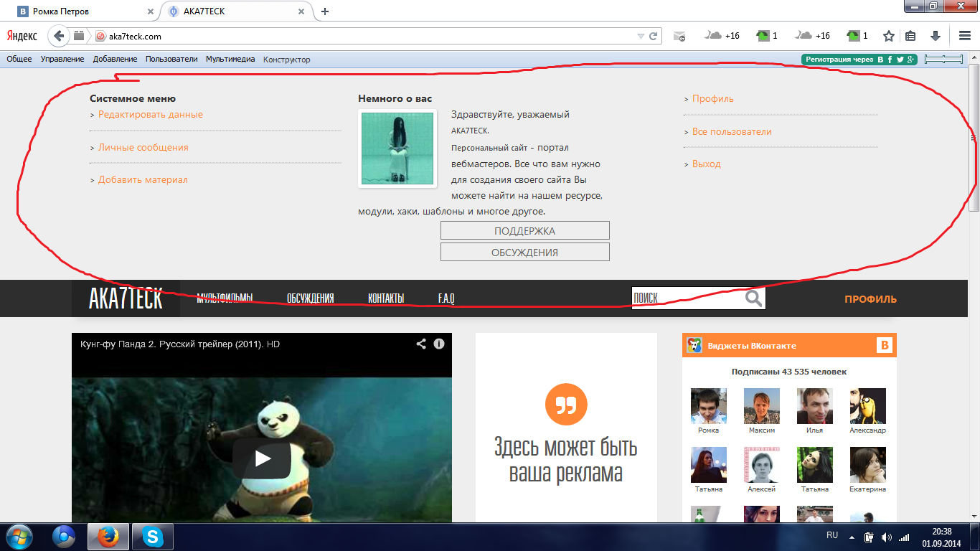The width and height of the screenshot is (980, 551).
Task: Open the Firefox hamburger menu
Action: [965, 36]
